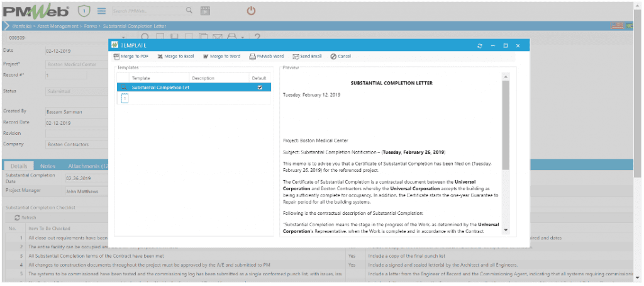Click the magnifier icon in Substantial Completion row
Screen dimensions: 644x286
click(x=124, y=88)
